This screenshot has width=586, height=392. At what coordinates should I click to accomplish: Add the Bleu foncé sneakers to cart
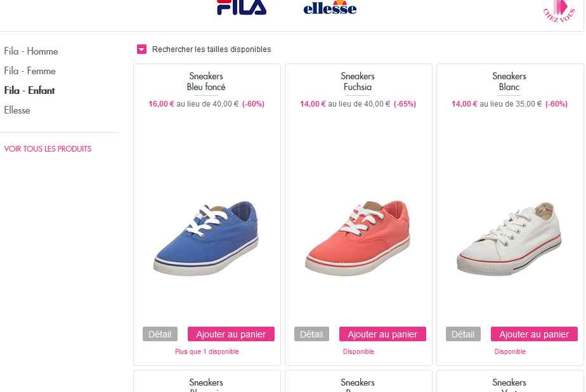[231, 334]
